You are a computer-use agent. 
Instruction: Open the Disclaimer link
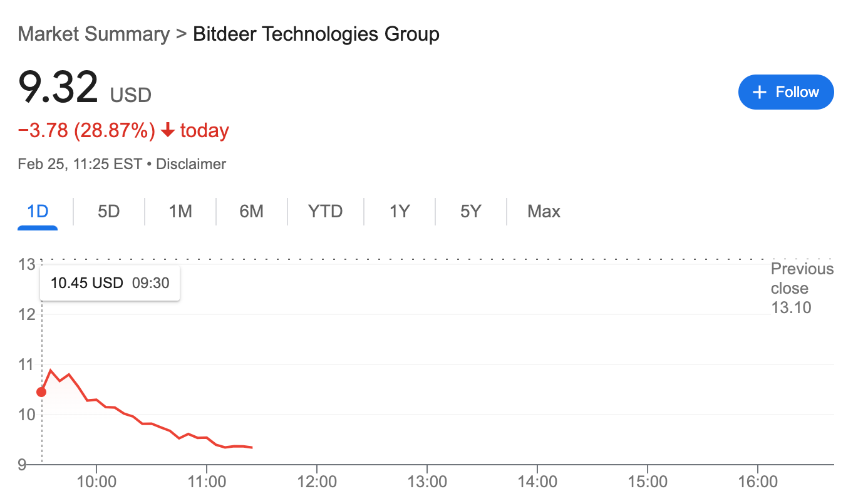pos(191,164)
